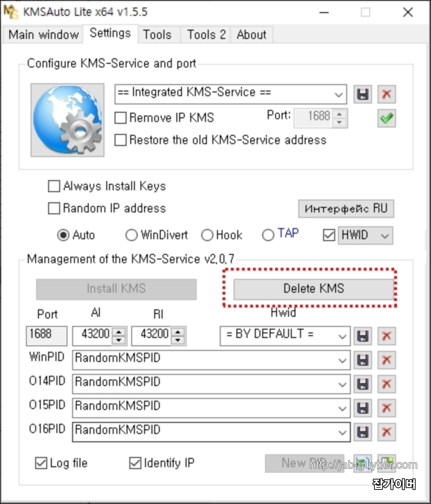Switch interface with Интерфейс RU button

346,209
